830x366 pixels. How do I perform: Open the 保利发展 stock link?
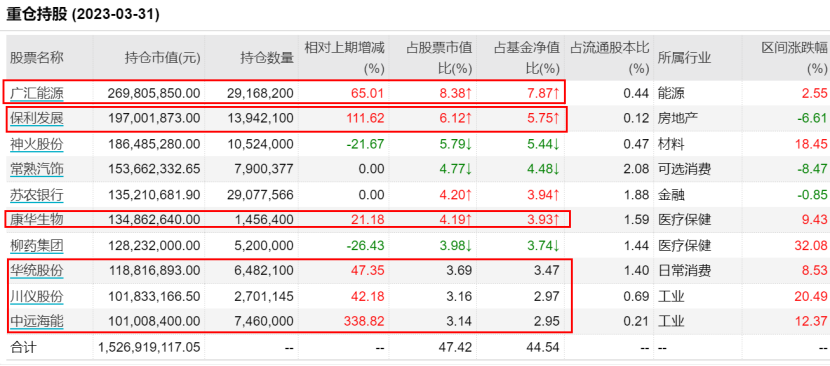pos(37,118)
